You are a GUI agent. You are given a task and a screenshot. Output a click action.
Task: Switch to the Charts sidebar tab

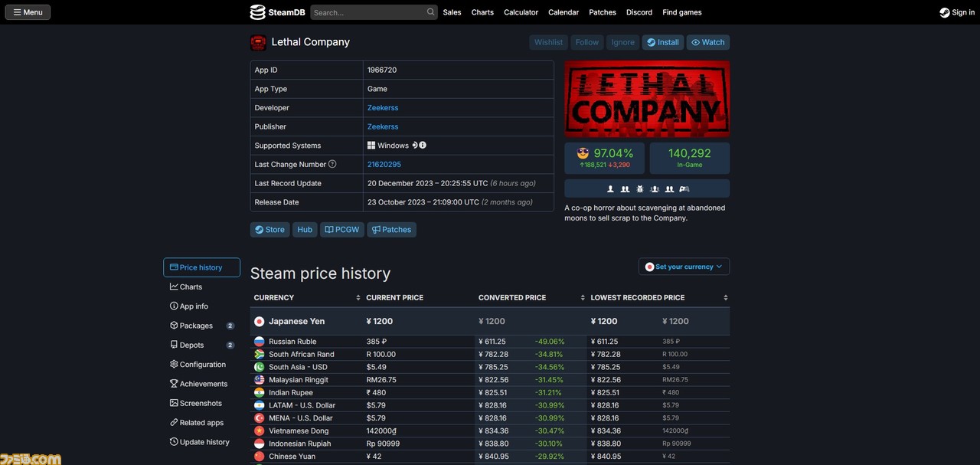(x=201, y=287)
